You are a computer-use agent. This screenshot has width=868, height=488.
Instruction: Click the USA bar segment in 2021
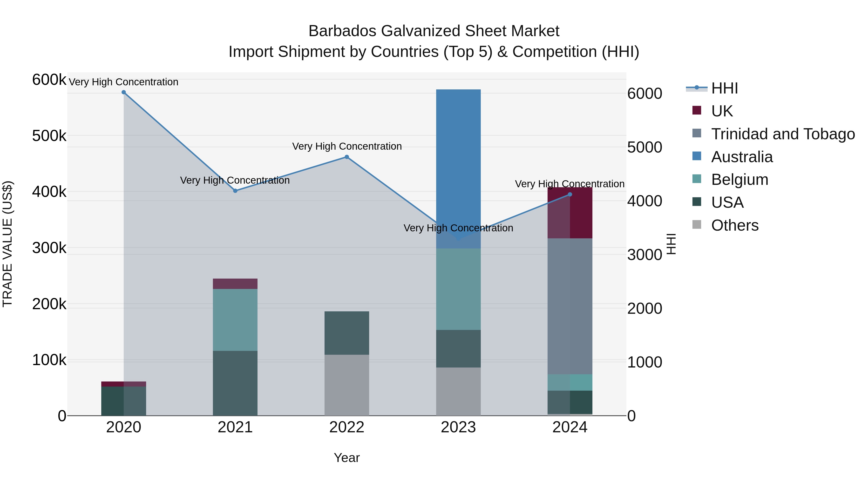pos(235,383)
